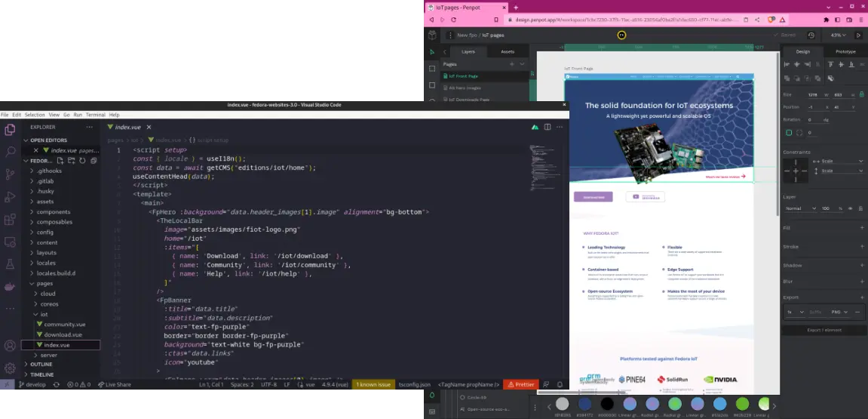The width and height of the screenshot is (868, 419).
Task: Select independent corners radius option in Penpot
Action: click(x=799, y=133)
